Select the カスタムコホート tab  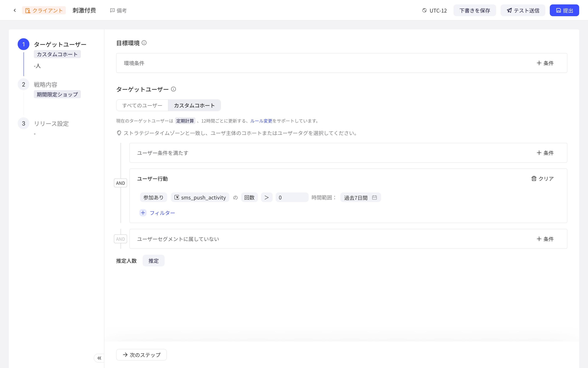point(194,105)
